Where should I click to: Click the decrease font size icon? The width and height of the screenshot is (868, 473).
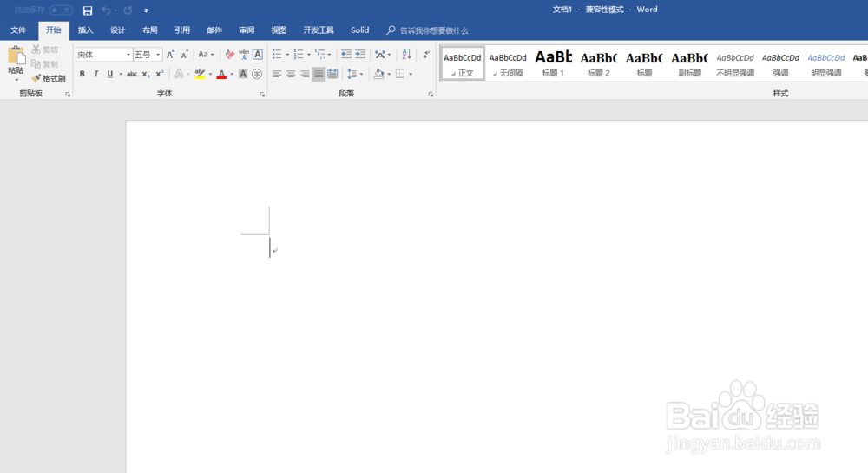pos(185,54)
